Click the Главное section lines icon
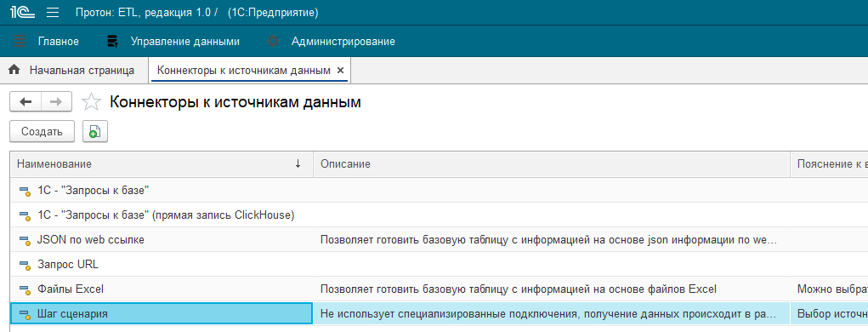 [x=20, y=42]
